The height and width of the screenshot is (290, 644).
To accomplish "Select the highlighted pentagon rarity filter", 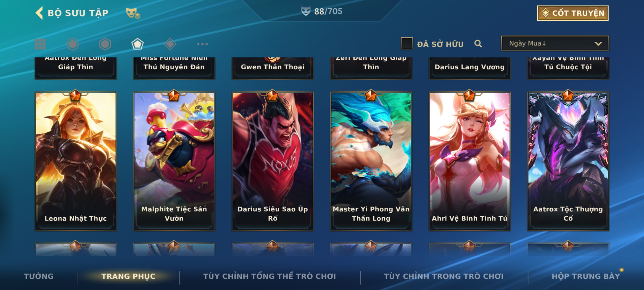I will coord(137,44).
